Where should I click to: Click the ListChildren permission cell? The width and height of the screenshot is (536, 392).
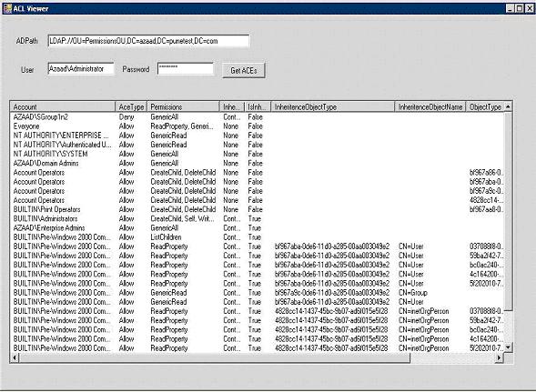point(166,236)
